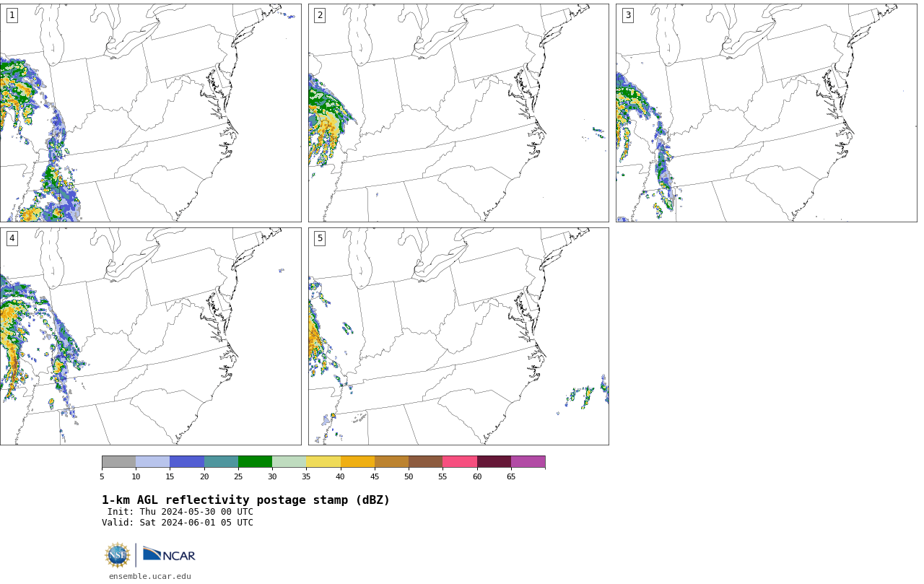Select the orange 40-45 dBZ swatch
Image resolution: width=924 pixels, height=584 pixels.
(x=357, y=462)
